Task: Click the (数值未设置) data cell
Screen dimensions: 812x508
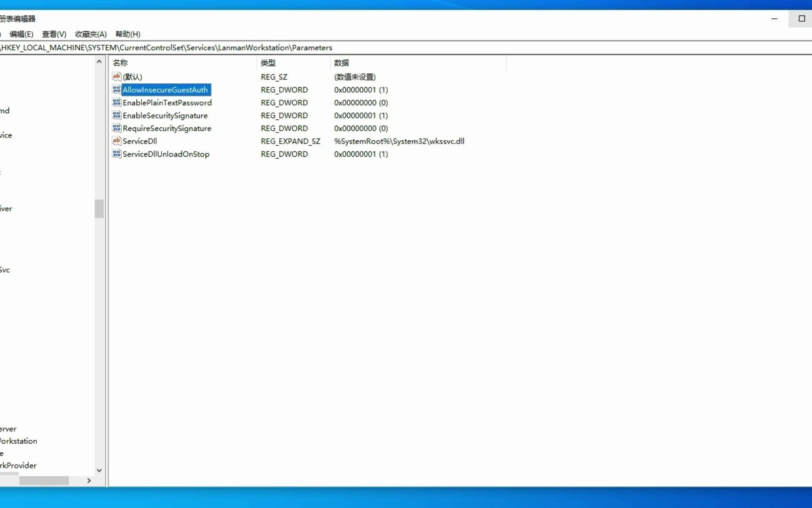Action: (x=355, y=77)
